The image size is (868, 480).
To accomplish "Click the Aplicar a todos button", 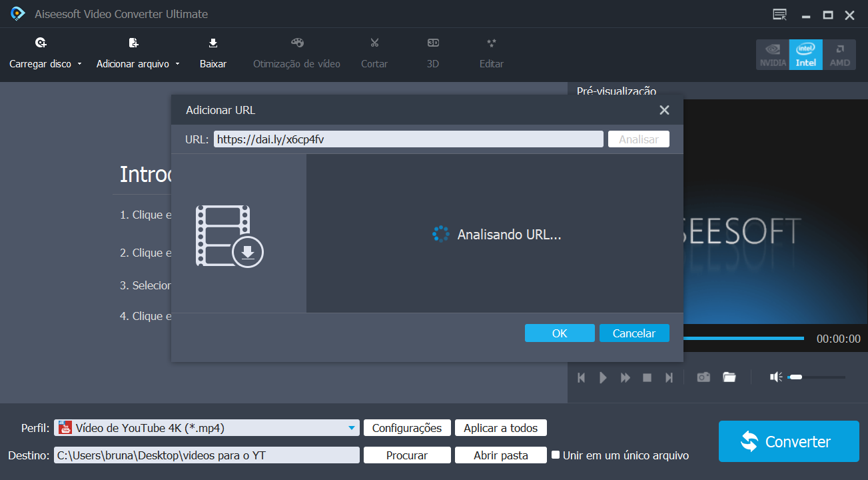I will click(501, 428).
